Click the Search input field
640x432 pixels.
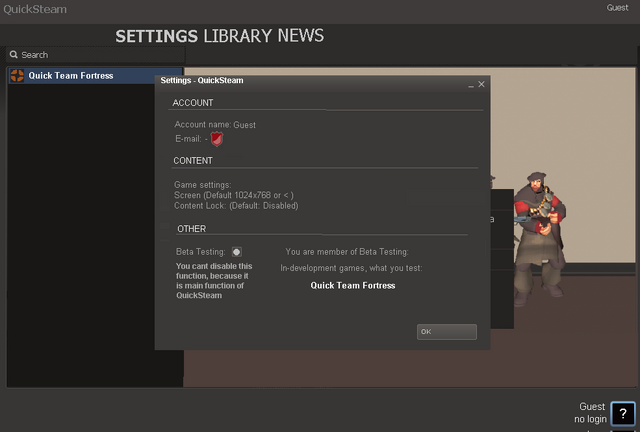click(96, 55)
